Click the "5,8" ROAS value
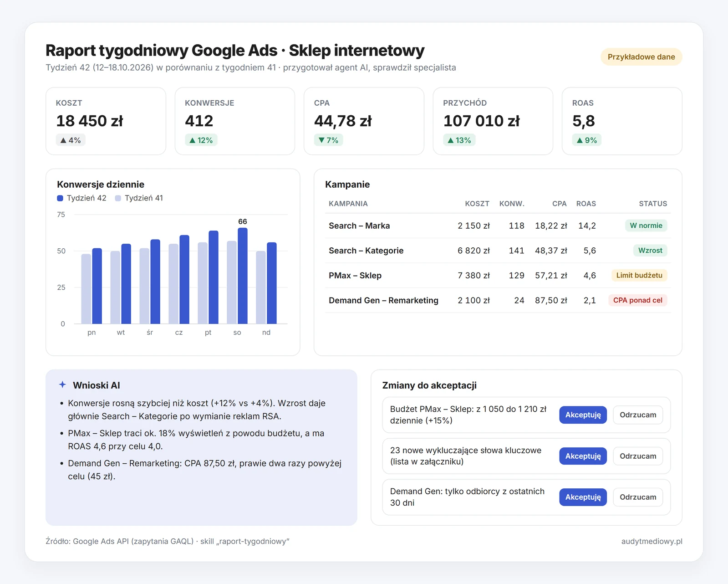The image size is (728, 584). (584, 121)
